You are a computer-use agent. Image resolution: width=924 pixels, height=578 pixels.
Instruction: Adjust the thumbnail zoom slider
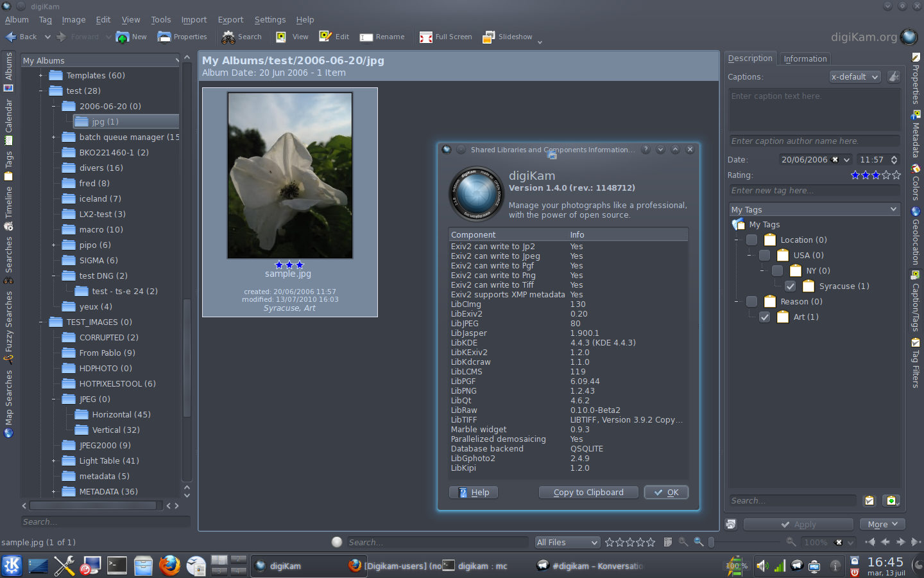point(711,543)
